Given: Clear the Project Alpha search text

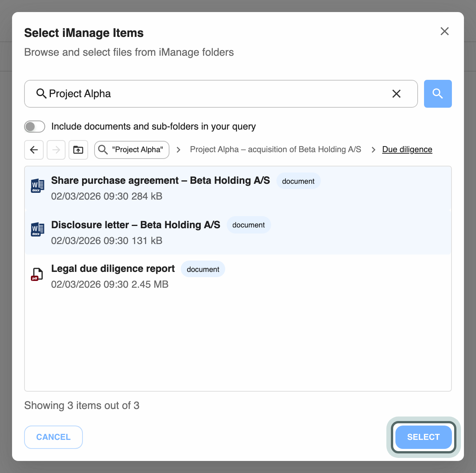Looking at the screenshot, I should point(397,94).
